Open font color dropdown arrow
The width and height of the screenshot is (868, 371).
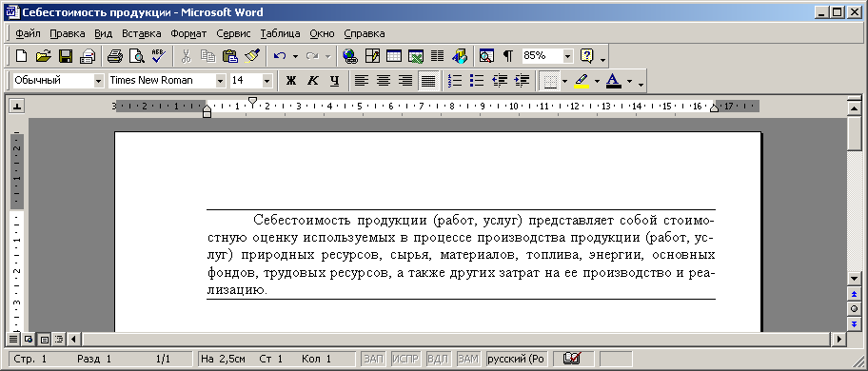(x=629, y=81)
